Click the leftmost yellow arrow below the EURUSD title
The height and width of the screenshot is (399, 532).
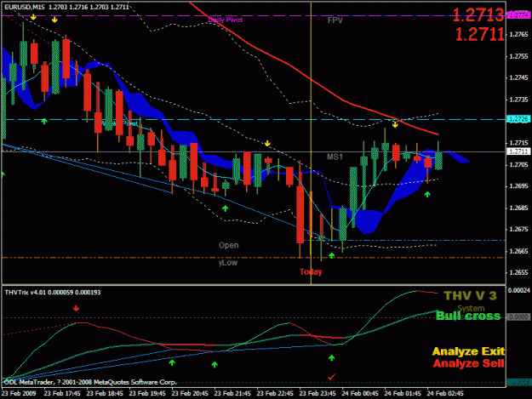coord(33,17)
